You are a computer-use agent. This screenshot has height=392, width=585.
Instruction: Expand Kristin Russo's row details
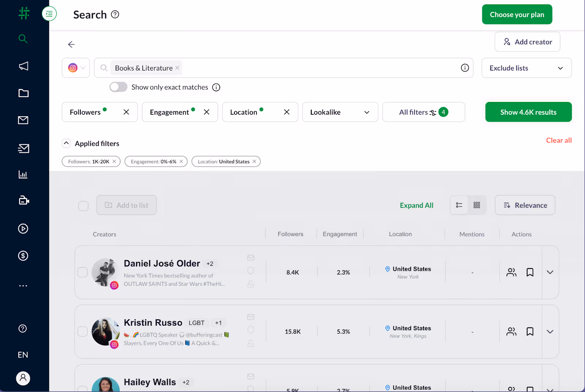[550, 331]
